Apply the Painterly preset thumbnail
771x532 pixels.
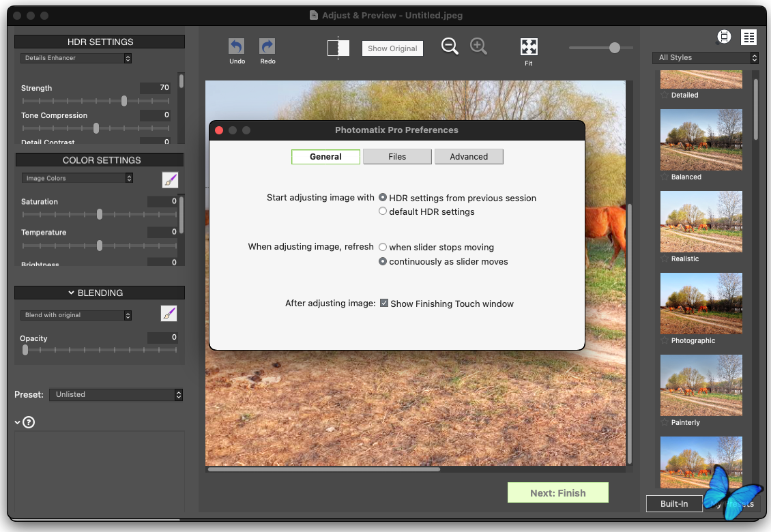701,385
